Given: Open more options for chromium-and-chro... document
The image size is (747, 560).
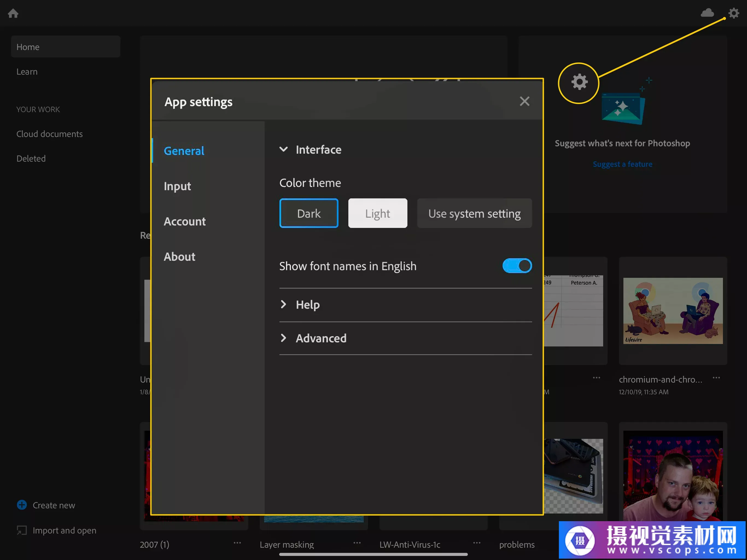Looking at the screenshot, I should [x=716, y=378].
